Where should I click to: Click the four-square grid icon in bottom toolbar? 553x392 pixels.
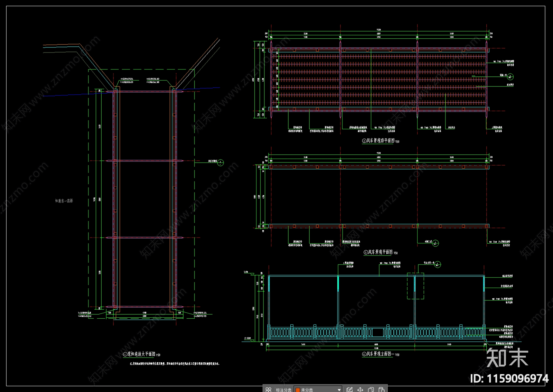click(269, 390)
